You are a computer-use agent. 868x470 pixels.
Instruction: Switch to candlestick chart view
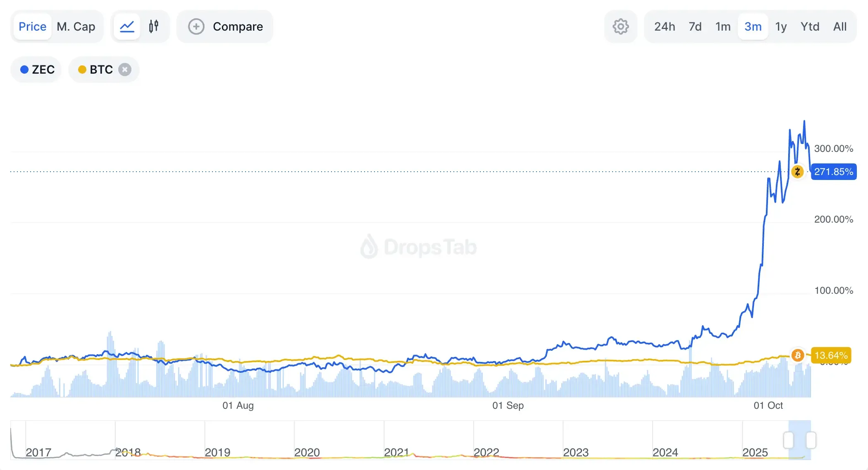pos(154,26)
